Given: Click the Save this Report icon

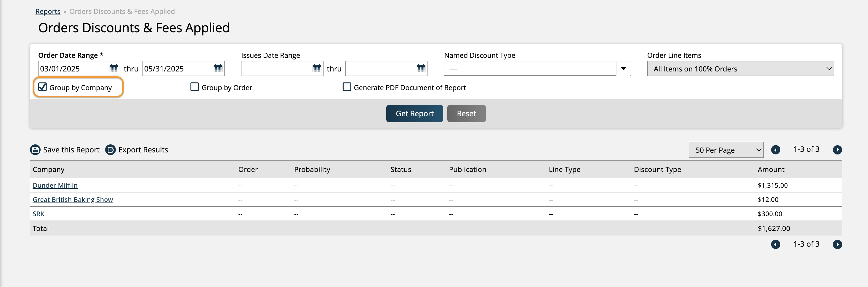Looking at the screenshot, I should 35,150.
